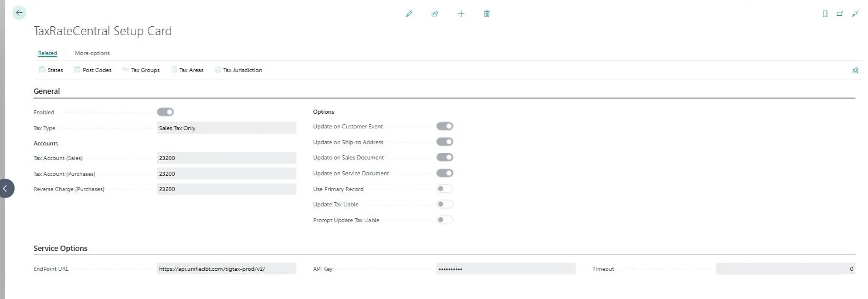Enable Update Tax Liable switch
This screenshot has height=299, width=868.
point(445,204)
